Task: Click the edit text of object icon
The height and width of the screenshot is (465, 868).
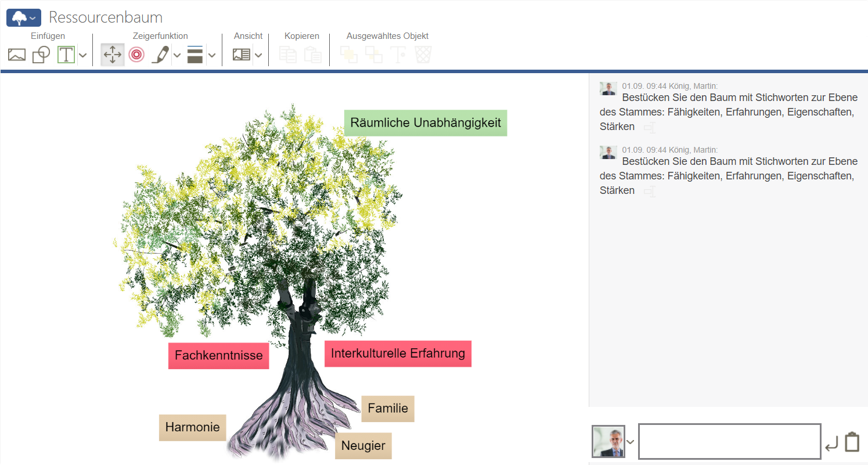Action: [398, 55]
